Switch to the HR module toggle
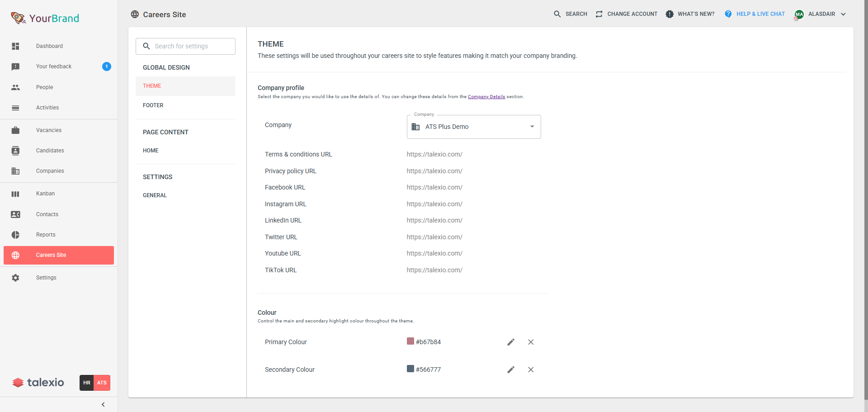The height and width of the screenshot is (412, 868). 87,383
